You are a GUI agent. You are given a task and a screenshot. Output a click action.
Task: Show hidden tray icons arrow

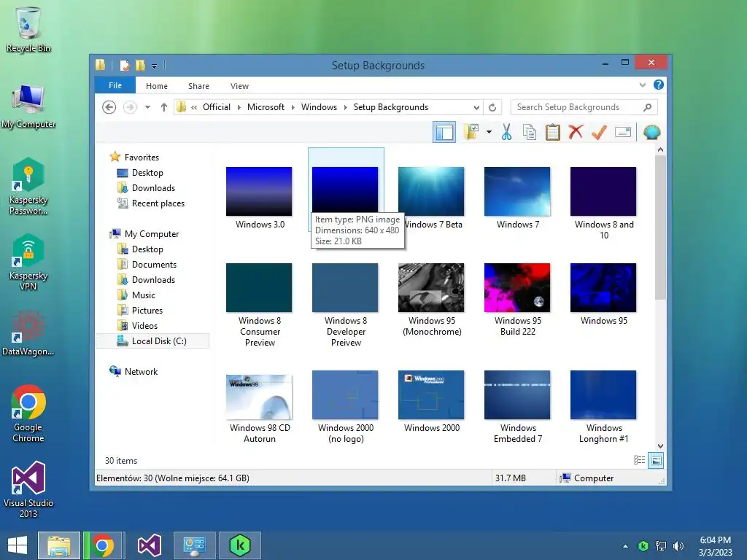625,546
